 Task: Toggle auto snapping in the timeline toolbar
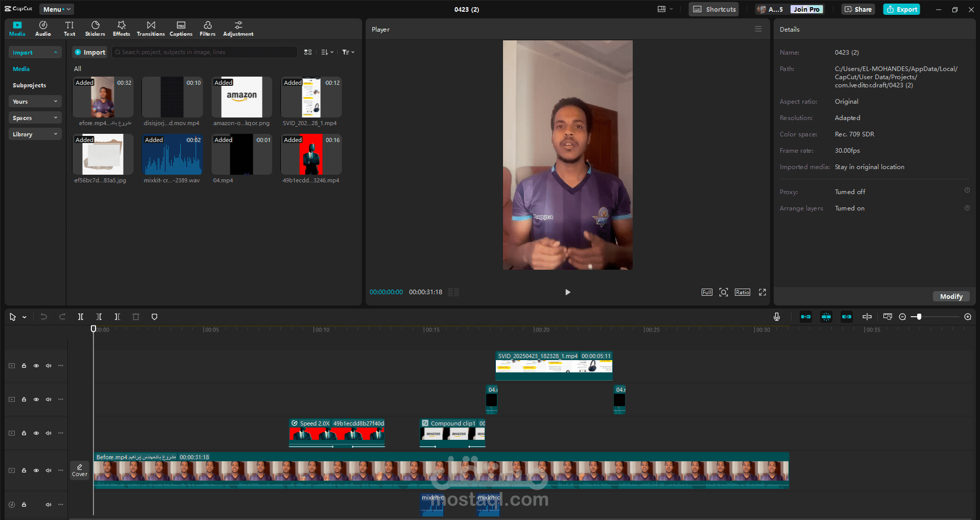tap(826, 317)
